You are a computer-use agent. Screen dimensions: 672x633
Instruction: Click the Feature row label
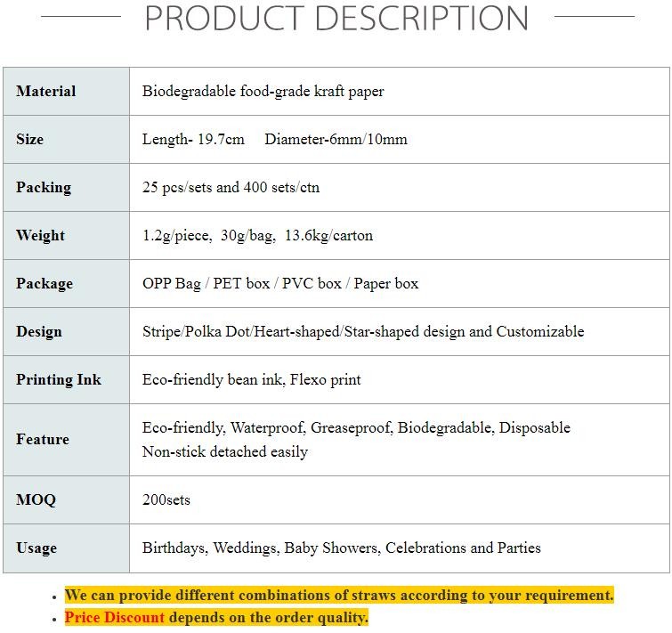coord(42,439)
